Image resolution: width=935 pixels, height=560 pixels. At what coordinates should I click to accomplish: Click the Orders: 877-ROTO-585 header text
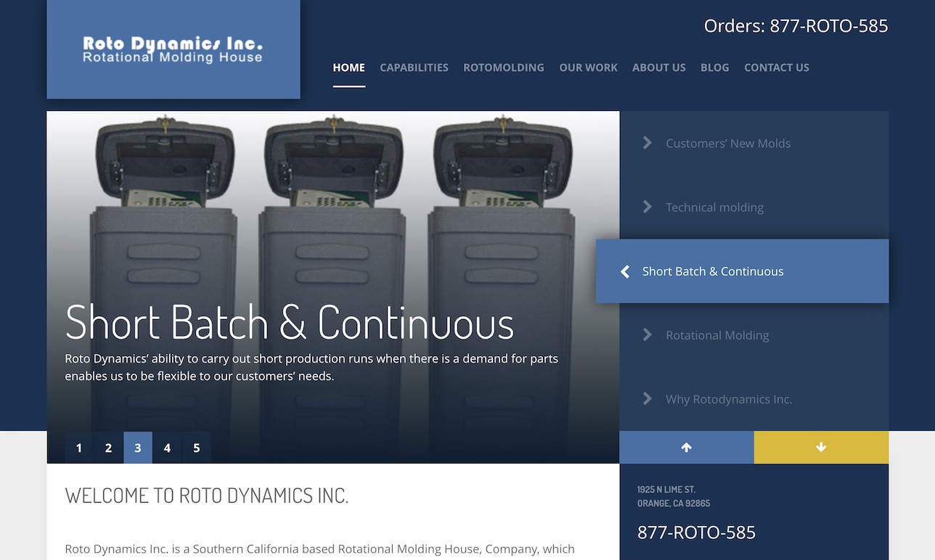tap(796, 26)
